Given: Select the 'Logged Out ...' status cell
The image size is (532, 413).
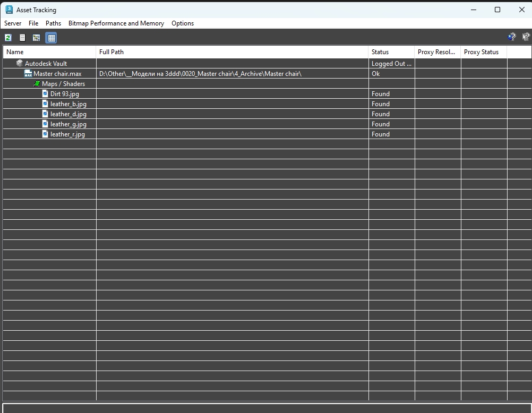Looking at the screenshot, I should tap(391, 64).
